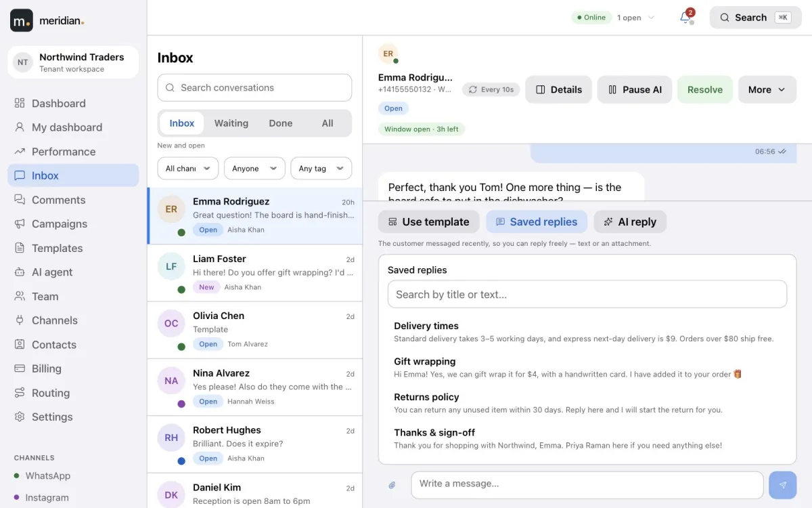This screenshot has width=812, height=508.
Task: Select the Instagram channel
Action: point(73,497)
